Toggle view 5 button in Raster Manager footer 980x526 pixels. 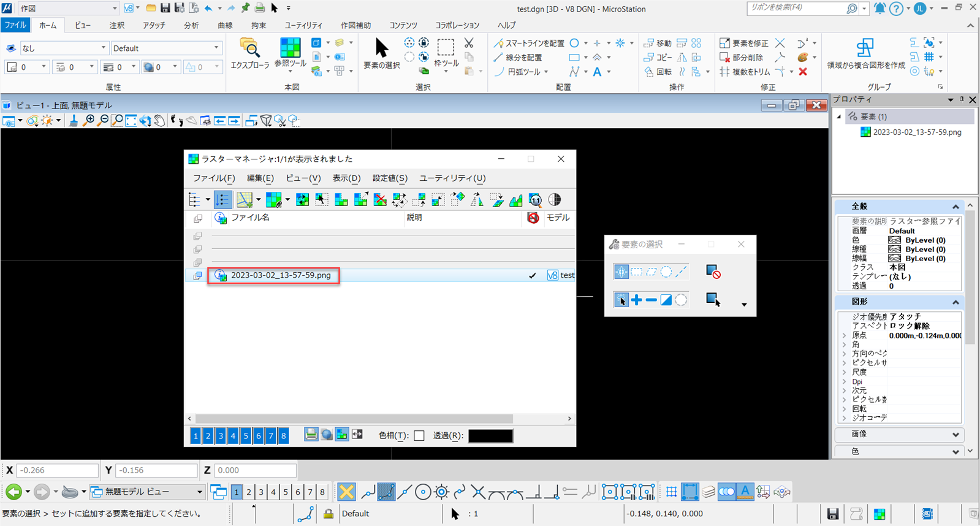(x=246, y=436)
